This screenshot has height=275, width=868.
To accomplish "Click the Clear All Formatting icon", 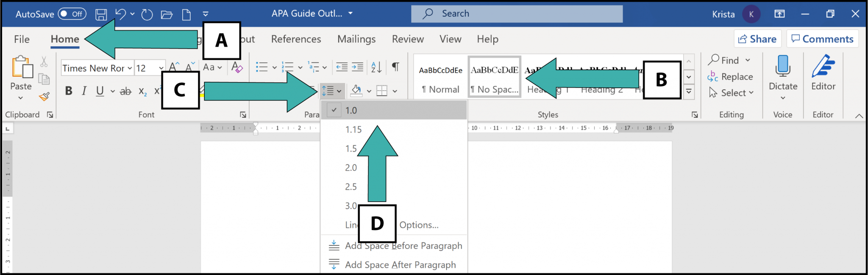I will tap(237, 67).
